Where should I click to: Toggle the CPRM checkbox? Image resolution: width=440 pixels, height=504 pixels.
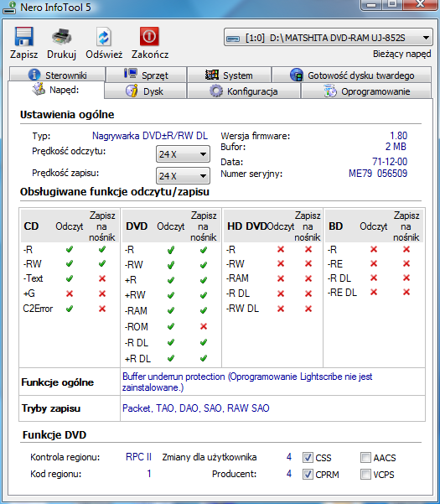(308, 474)
